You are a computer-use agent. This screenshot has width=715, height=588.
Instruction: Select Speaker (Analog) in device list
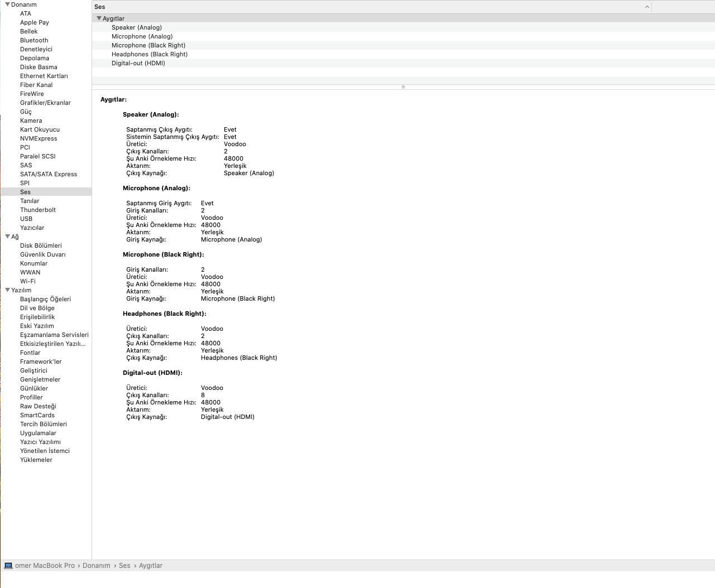(137, 27)
